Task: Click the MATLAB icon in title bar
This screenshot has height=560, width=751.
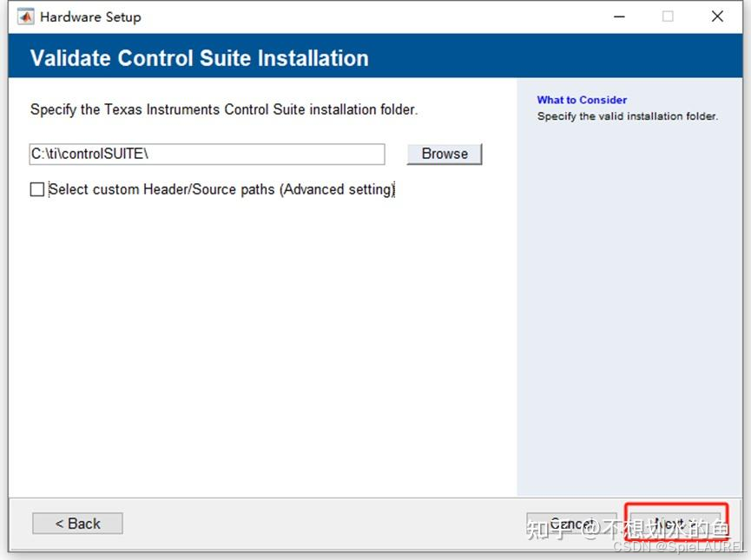Action: 26,16
